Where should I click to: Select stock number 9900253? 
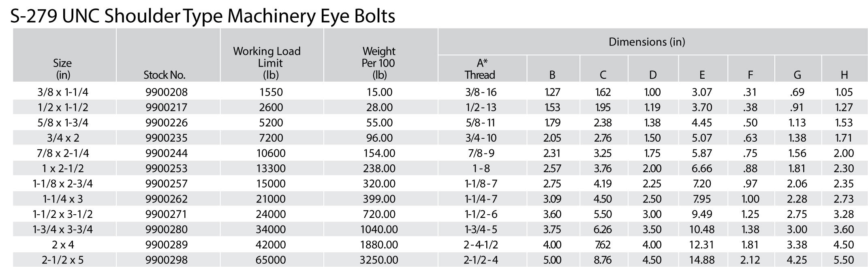(167, 168)
